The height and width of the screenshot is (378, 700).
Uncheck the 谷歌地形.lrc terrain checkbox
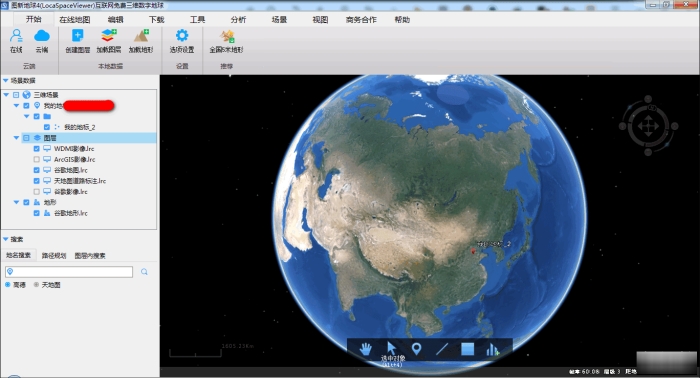click(x=37, y=213)
